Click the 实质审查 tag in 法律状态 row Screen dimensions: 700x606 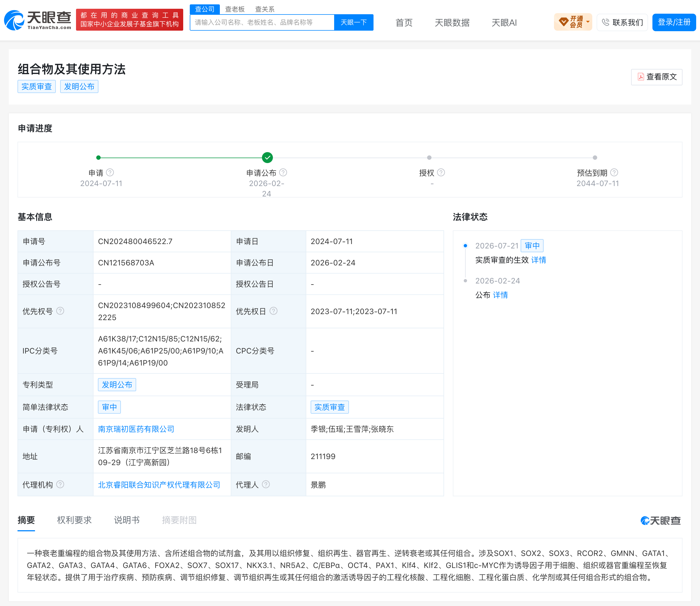329,407
